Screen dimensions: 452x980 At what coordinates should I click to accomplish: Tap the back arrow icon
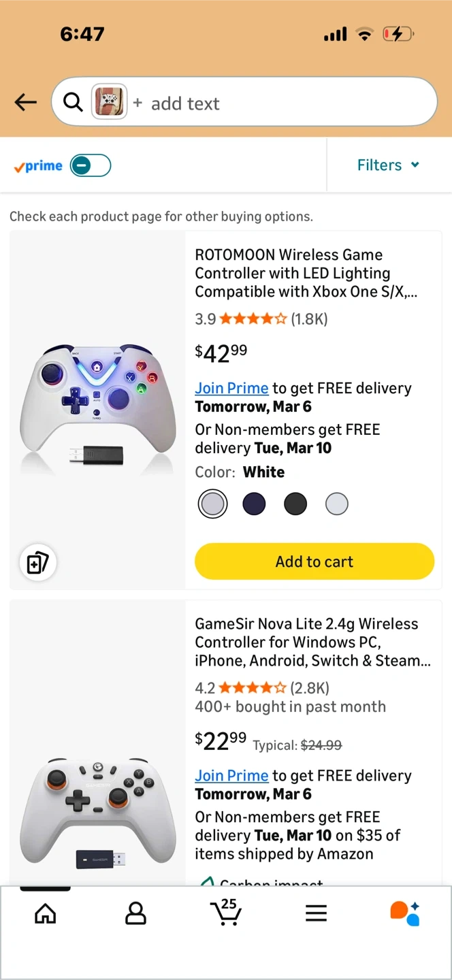(x=26, y=103)
